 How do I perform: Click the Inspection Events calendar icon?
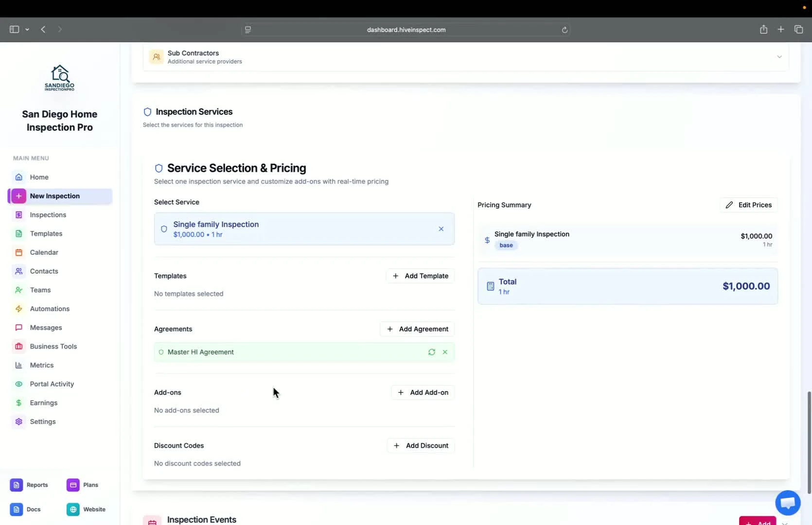coord(152,521)
